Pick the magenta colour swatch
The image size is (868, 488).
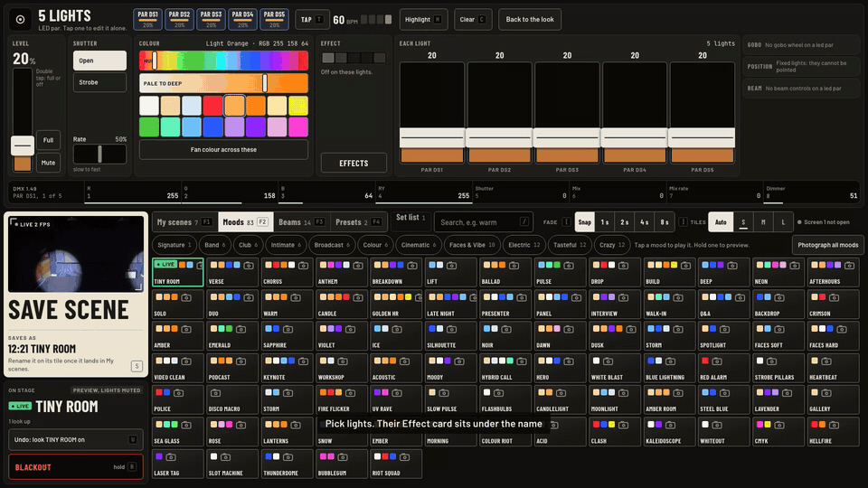[297, 127]
